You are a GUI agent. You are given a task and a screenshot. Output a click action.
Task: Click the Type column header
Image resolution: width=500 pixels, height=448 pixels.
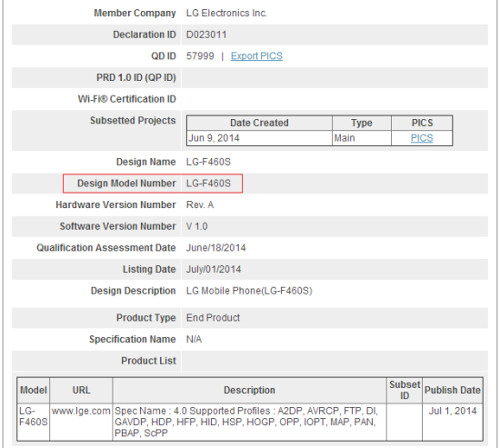[361, 123]
